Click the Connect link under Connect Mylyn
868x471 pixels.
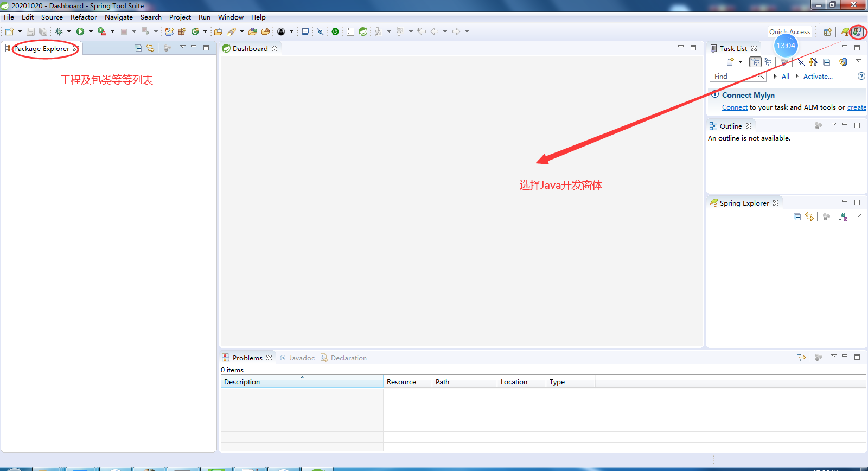pos(735,107)
